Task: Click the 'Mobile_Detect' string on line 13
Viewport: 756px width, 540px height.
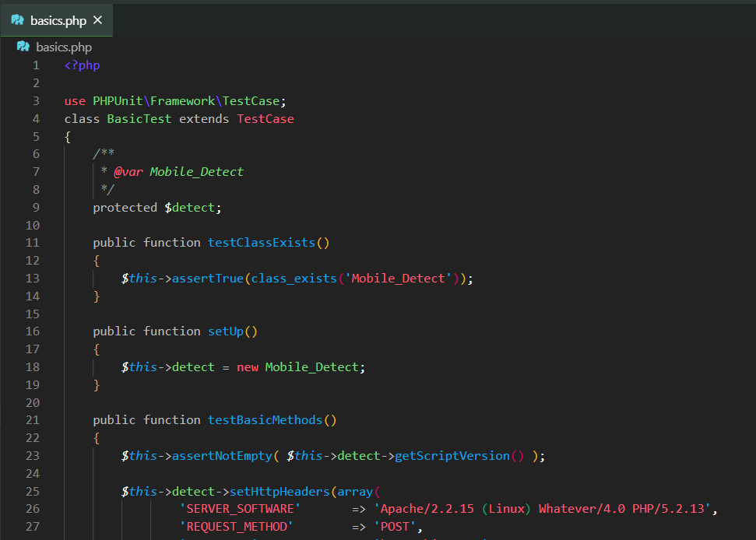Action: pos(399,279)
